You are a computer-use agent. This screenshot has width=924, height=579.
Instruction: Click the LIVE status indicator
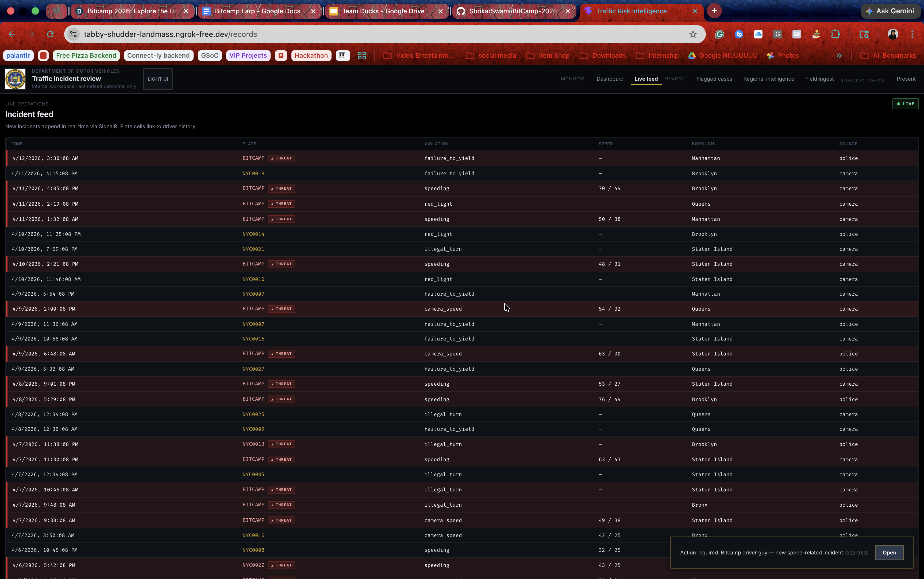pyautogui.click(x=905, y=104)
